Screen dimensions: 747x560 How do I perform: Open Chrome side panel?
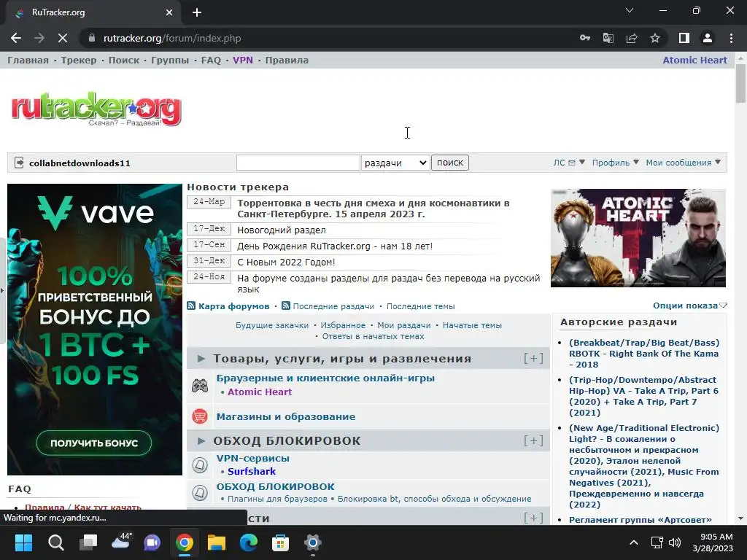tap(684, 38)
